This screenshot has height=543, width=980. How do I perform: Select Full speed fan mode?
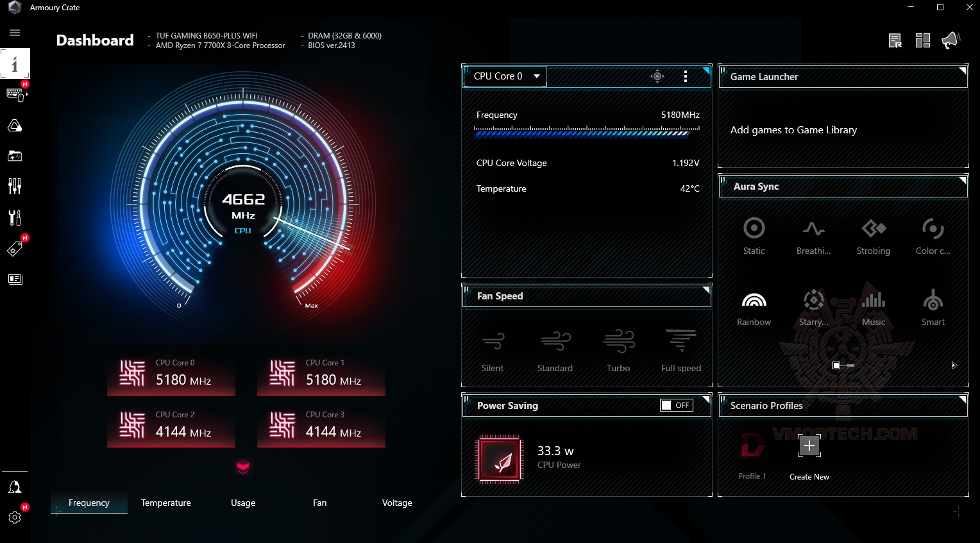click(x=681, y=350)
